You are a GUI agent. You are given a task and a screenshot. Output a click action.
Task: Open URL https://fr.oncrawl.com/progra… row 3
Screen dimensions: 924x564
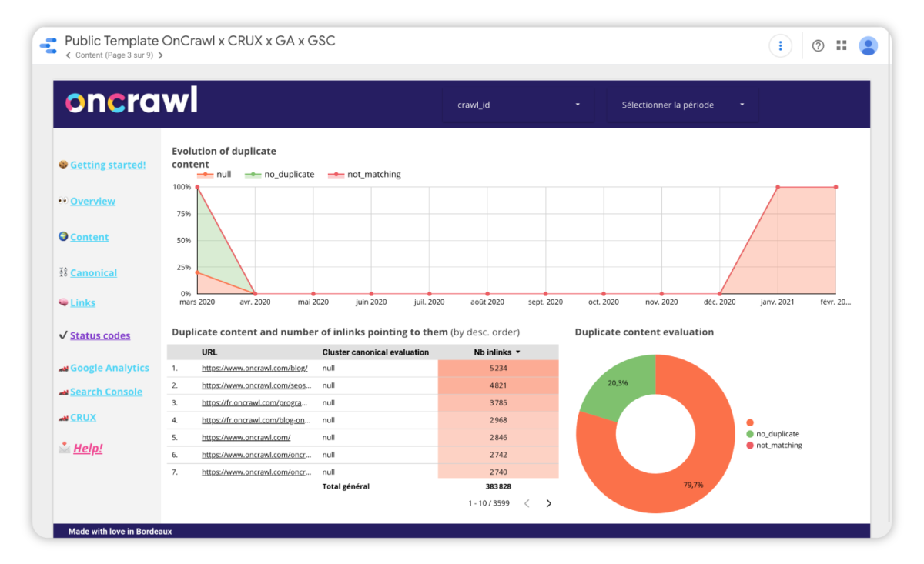click(255, 402)
